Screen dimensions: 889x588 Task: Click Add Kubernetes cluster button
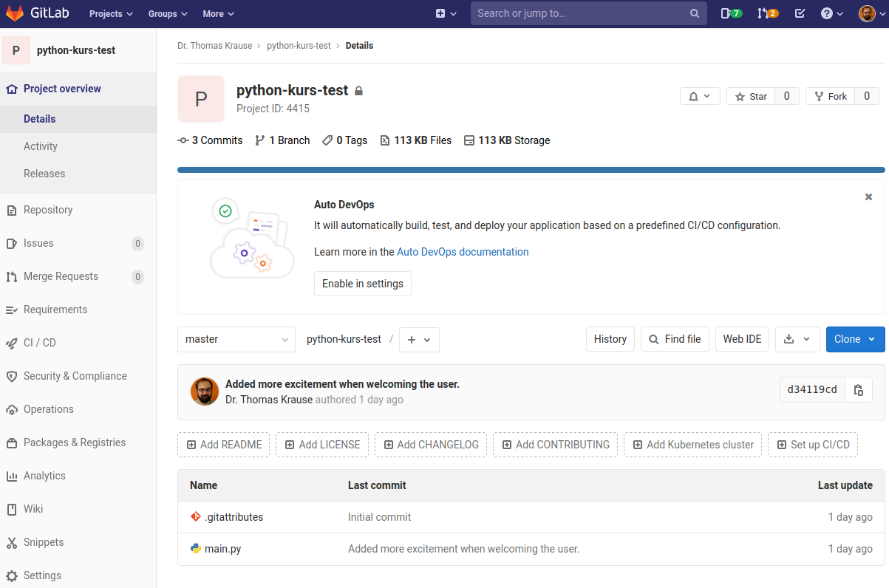coord(693,445)
